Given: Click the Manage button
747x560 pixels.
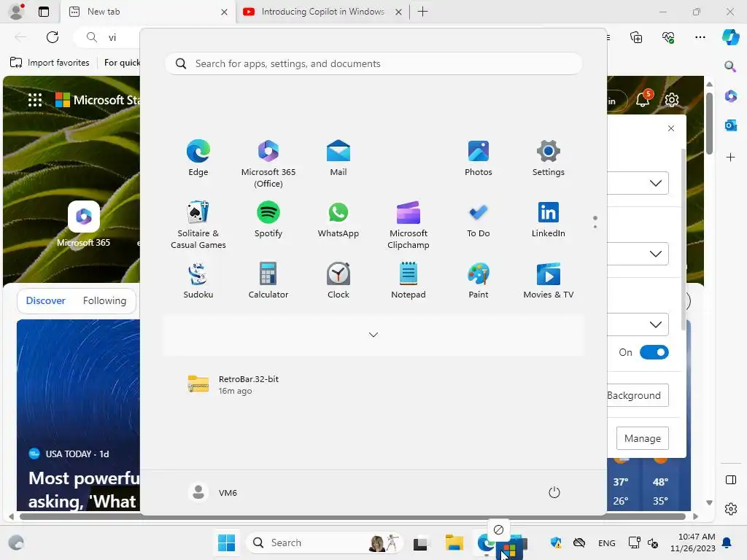Looking at the screenshot, I should pyautogui.click(x=642, y=438).
